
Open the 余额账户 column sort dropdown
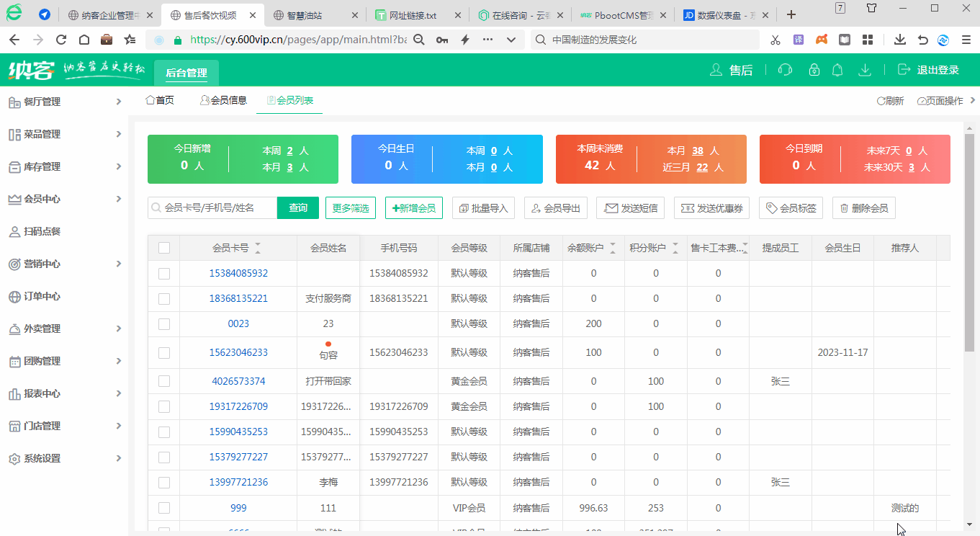[x=612, y=247]
